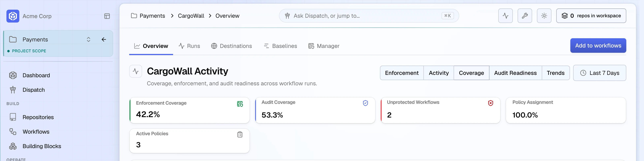Viewport: 644px width, 161px height.
Task: Open the Last 7 Days range dropdown
Action: pyautogui.click(x=600, y=73)
